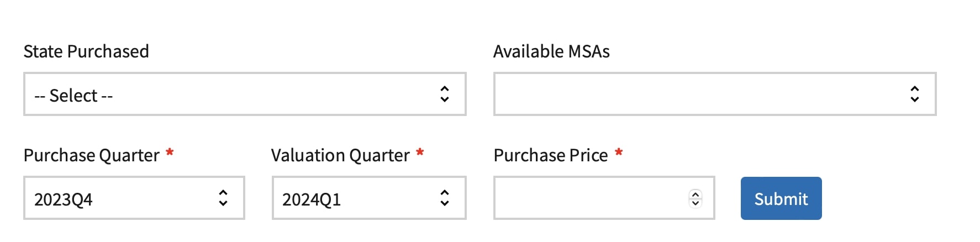Viewport: 980px width, 242px height.
Task: Click the Available MSAs chevron arrows
Action: click(x=914, y=94)
